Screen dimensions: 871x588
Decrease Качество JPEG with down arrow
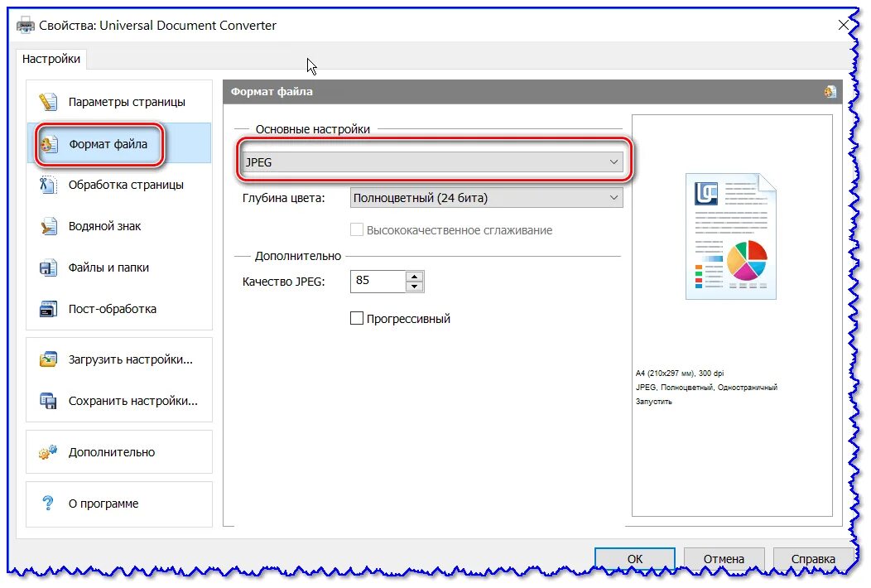tap(415, 287)
